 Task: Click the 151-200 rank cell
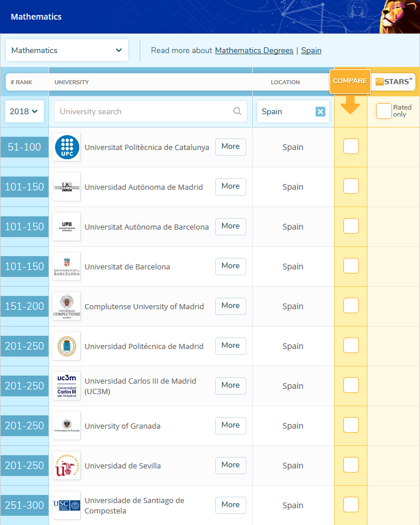[24, 306]
